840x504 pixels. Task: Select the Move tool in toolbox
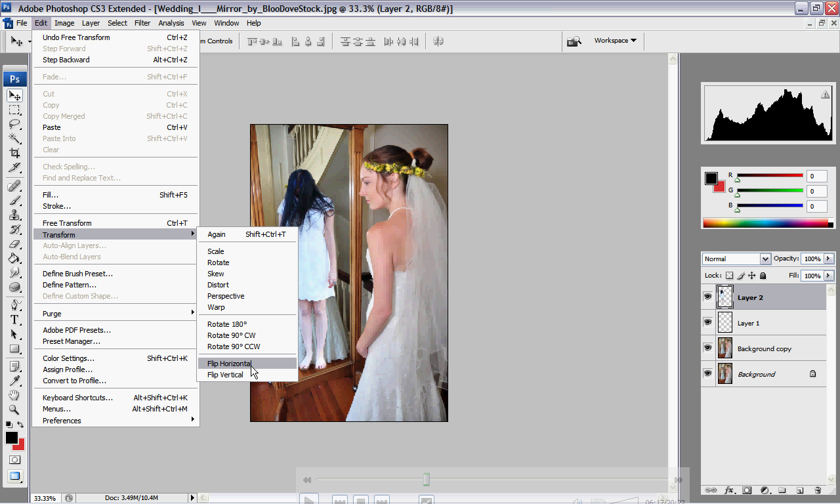pos(14,96)
